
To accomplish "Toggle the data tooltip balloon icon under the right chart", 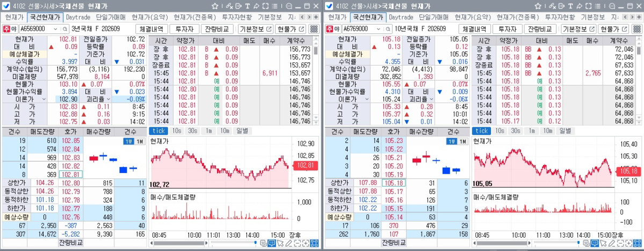I will coord(594,243).
